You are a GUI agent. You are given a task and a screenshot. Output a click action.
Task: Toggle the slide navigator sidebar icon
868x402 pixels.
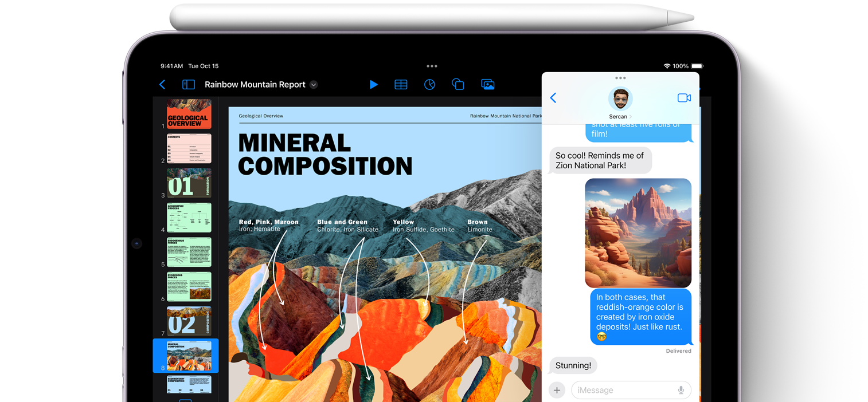click(x=189, y=85)
